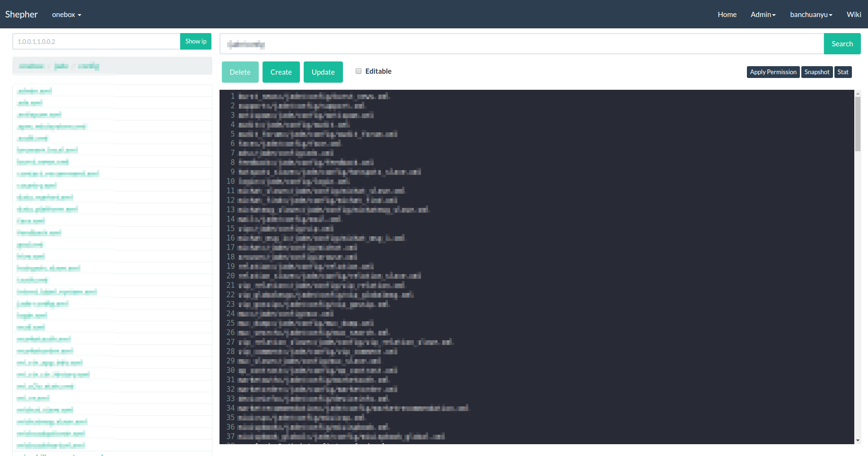This screenshot has height=456, width=868.
Task: Go to the Home menu item
Action: 727,15
